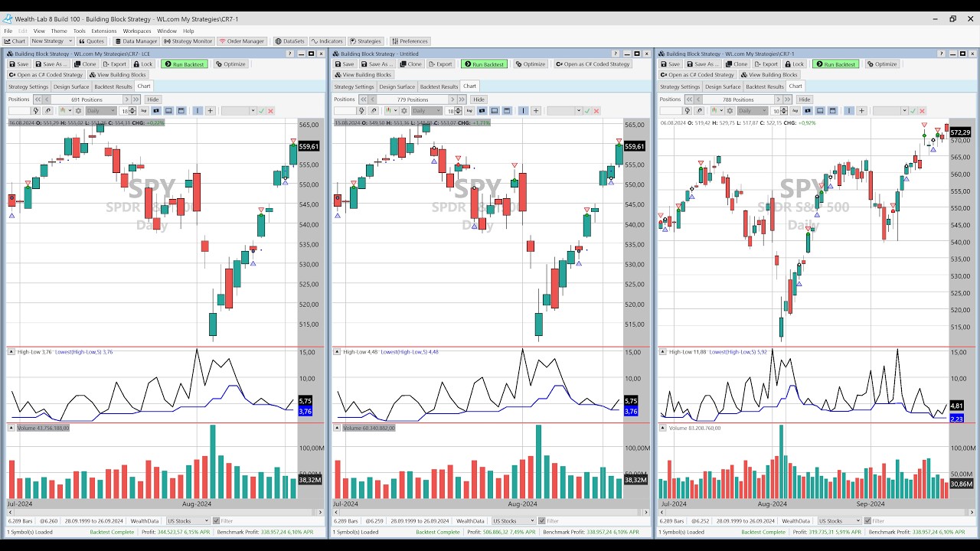The width and height of the screenshot is (980, 551).
Task: Click chart settings gear in Untitled window
Action: [x=404, y=111]
